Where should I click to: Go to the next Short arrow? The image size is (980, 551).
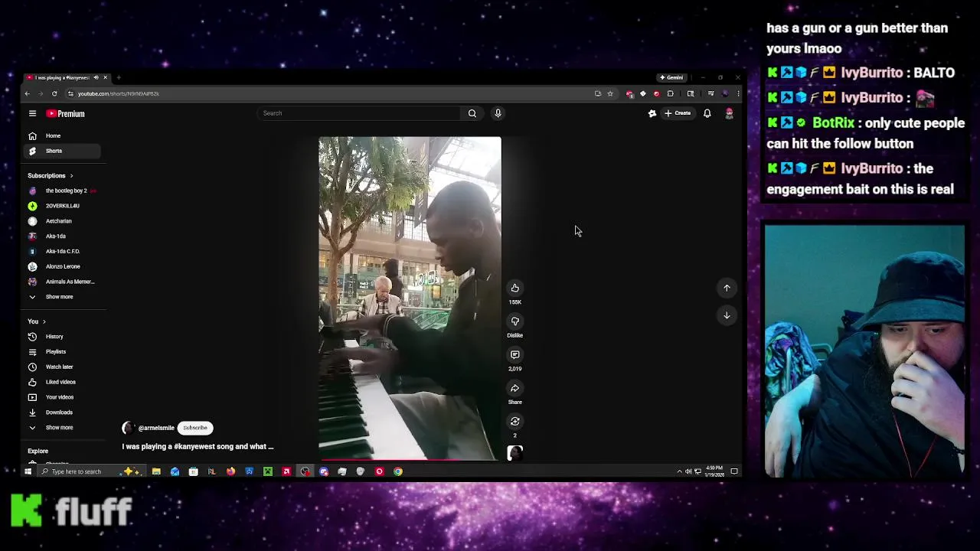click(727, 315)
